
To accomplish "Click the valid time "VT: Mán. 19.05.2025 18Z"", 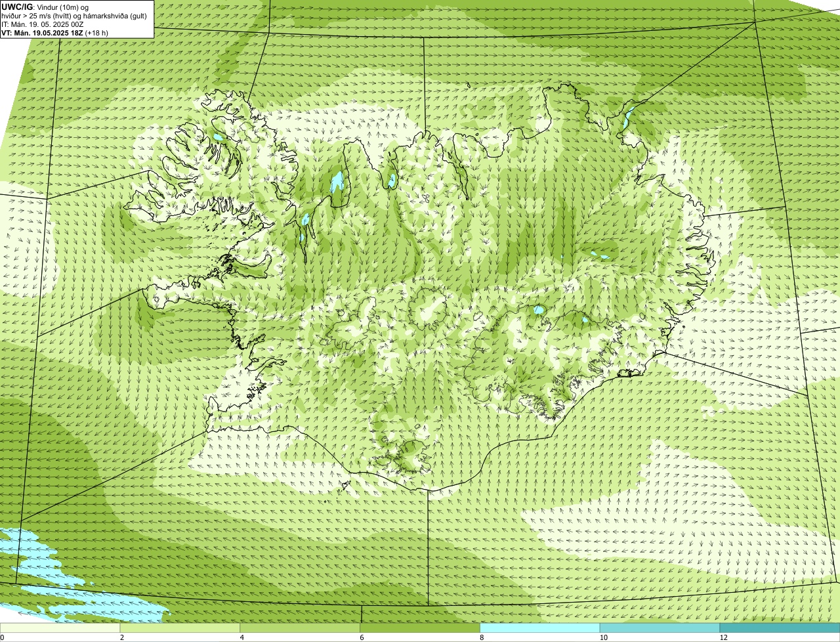I will coord(42,32).
